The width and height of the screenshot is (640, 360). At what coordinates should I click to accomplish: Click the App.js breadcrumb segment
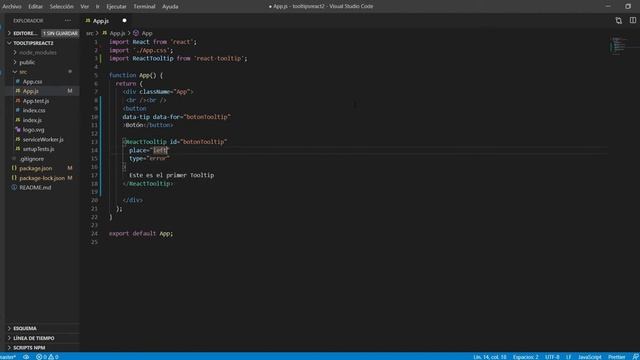pos(117,33)
